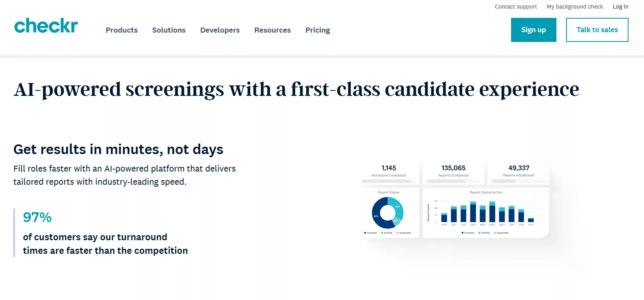Open the Resources dropdown

click(x=272, y=30)
